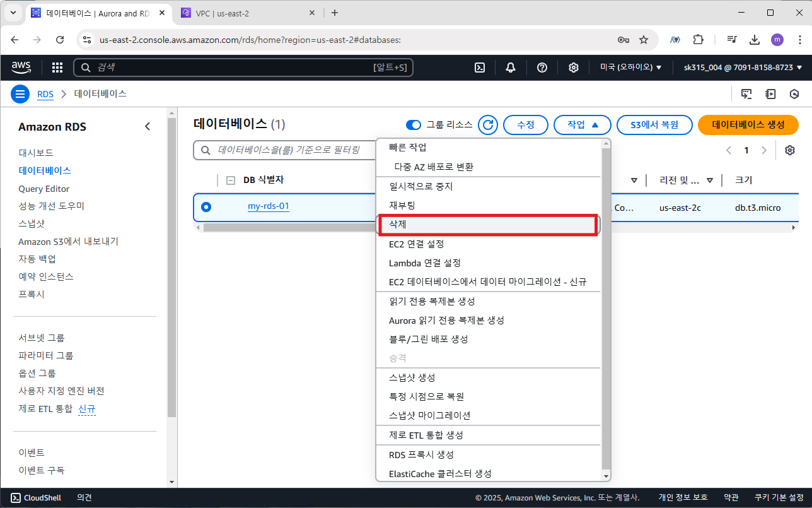Toggle the 그룹 리소스 switch
The width and height of the screenshot is (812, 508).
(414, 125)
